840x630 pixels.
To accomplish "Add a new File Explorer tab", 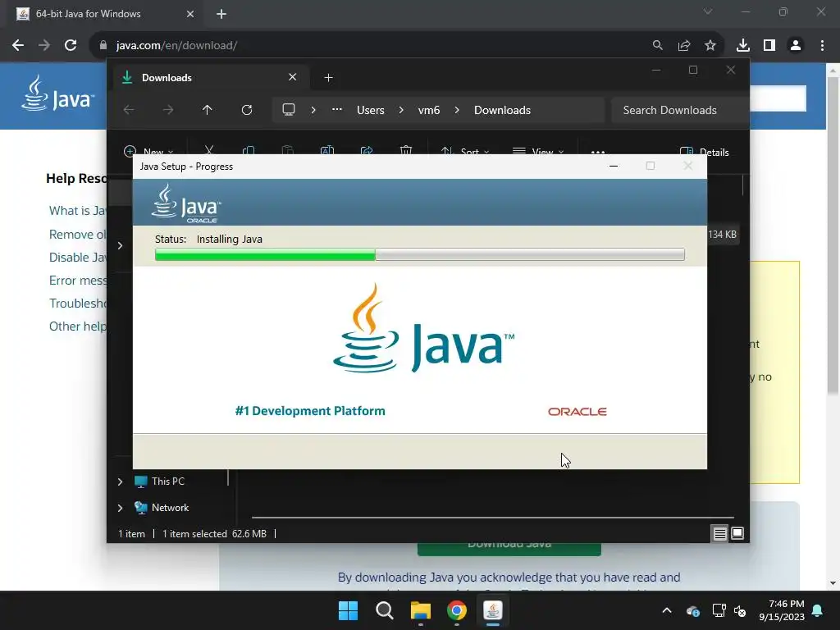I will pos(328,78).
